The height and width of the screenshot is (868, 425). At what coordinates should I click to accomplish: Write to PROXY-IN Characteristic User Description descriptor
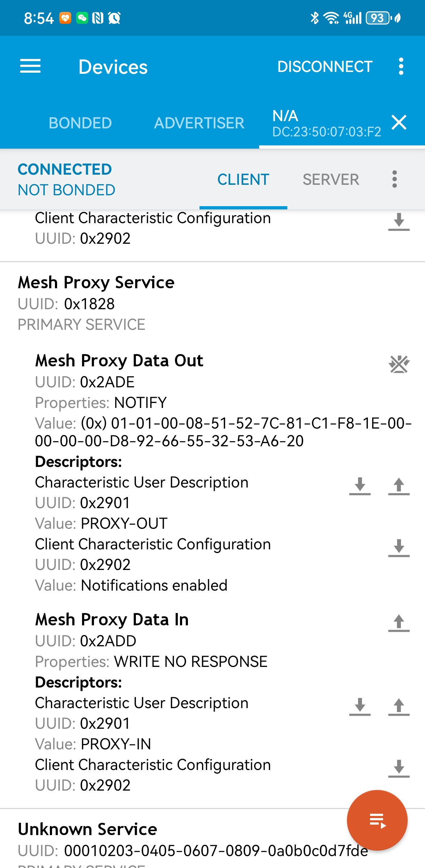pyautogui.click(x=399, y=706)
